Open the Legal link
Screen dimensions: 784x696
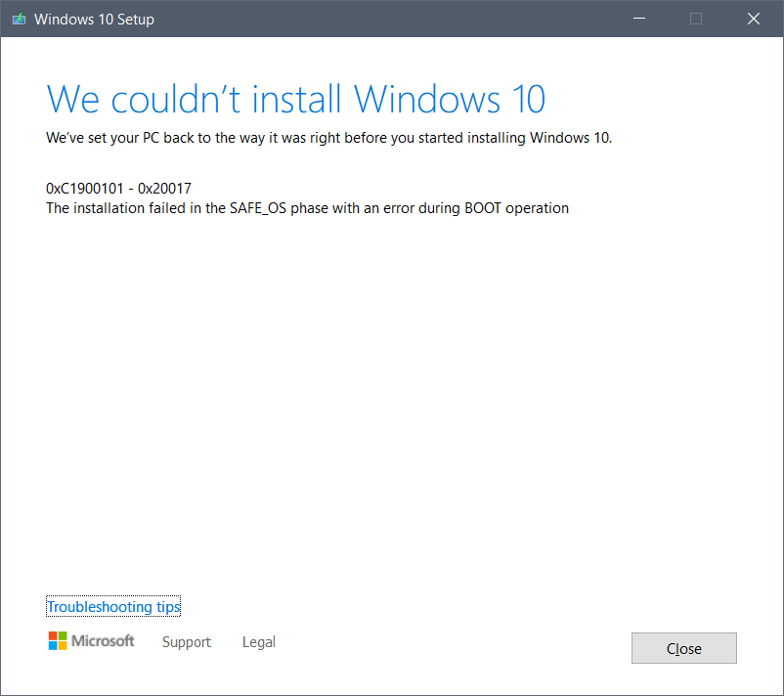tap(258, 641)
